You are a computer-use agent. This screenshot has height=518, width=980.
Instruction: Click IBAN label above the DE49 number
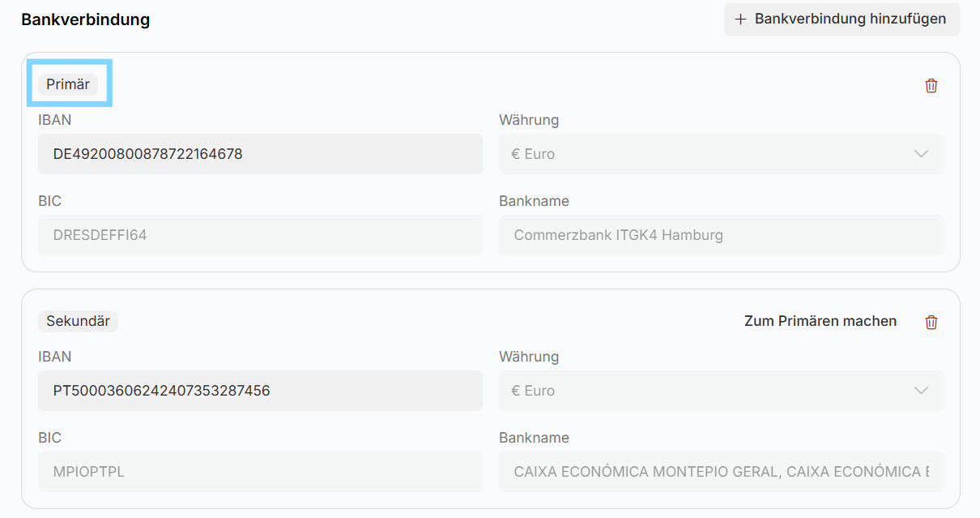(54, 120)
